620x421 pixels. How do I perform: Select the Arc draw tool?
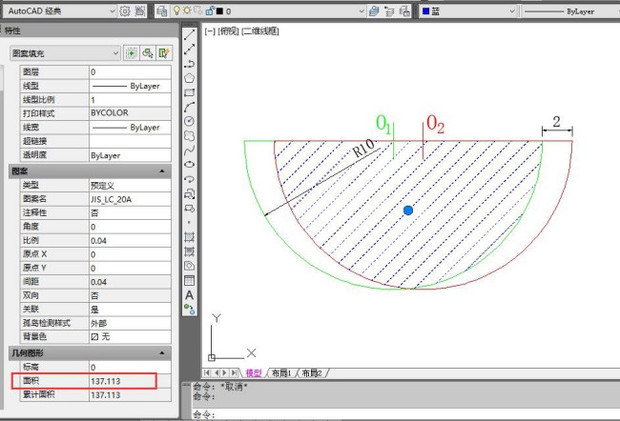(190, 106)
